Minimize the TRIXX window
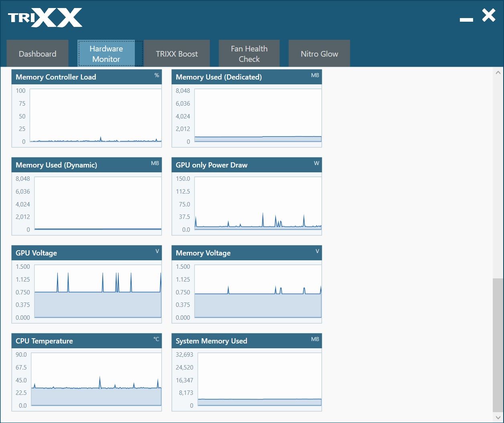The width and height of the screenshot is (504, 423). pyautogui.click(x=466, y=19)
